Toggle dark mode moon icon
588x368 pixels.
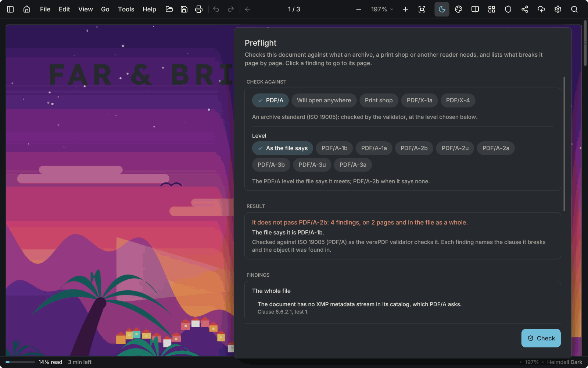tap(442, 9)
